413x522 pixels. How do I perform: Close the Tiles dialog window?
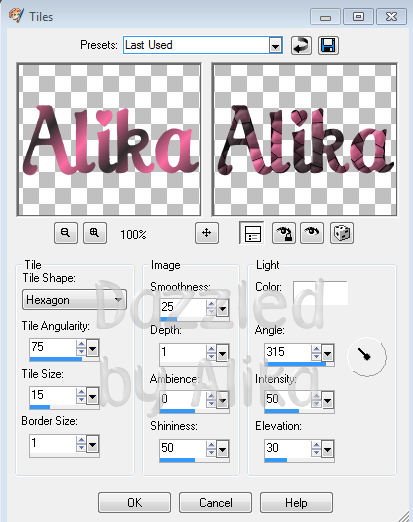tap(391, 17)
